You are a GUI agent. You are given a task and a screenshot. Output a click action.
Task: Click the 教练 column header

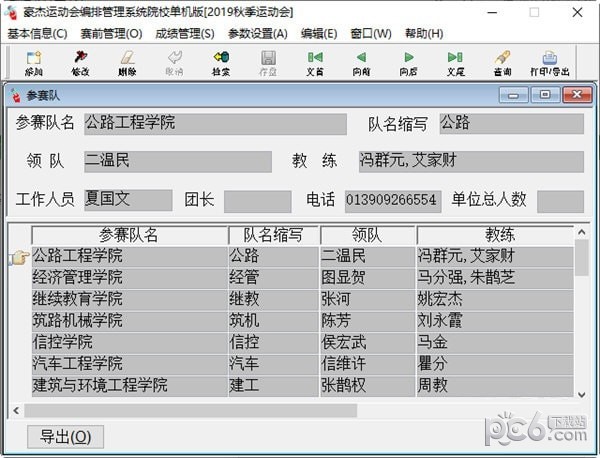[x=495, y=235]
